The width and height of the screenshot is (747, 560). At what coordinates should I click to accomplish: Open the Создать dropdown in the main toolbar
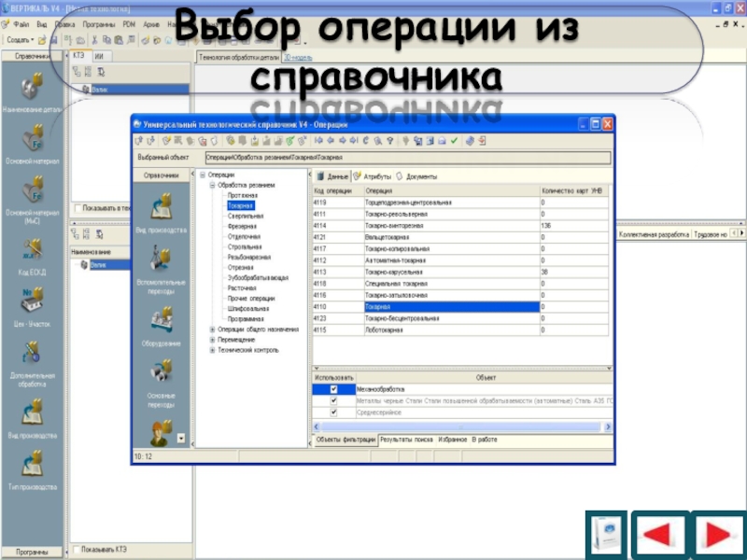20,40
